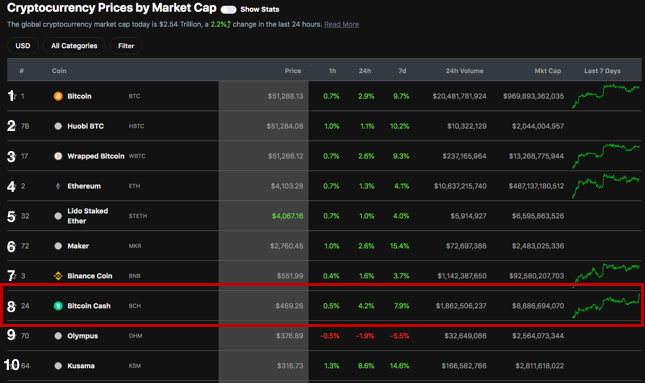The height and width of the screenshot is (385, 645).
Task: Click Binance Coin market cap $92,580,207,703
Action: (536, 276)
